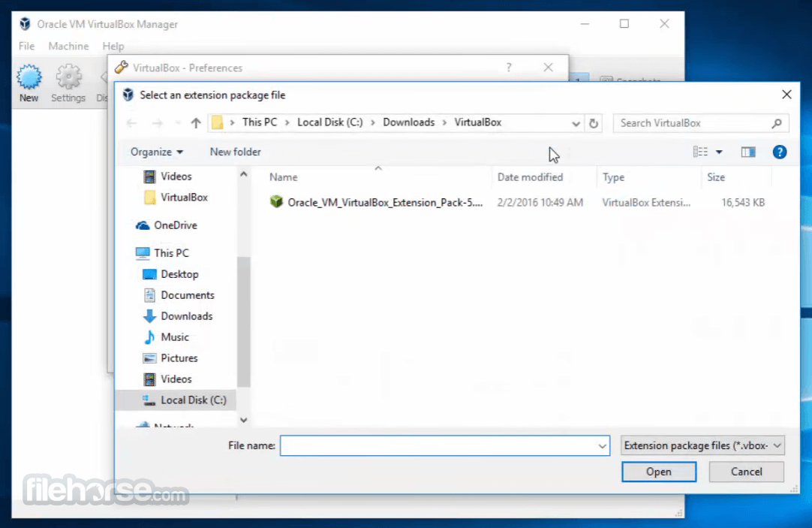
Task: Go up one folder level arrow
Action: [x=195, y=123]
